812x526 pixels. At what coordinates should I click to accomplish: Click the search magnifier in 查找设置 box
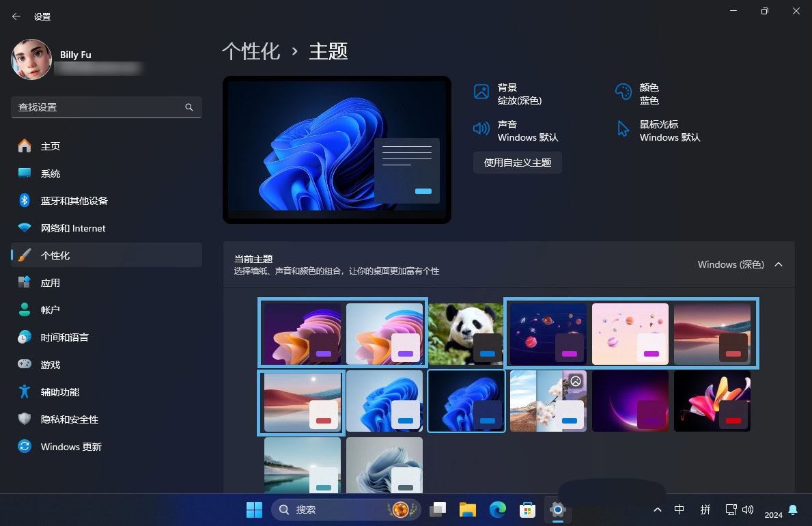pos(188,107)
